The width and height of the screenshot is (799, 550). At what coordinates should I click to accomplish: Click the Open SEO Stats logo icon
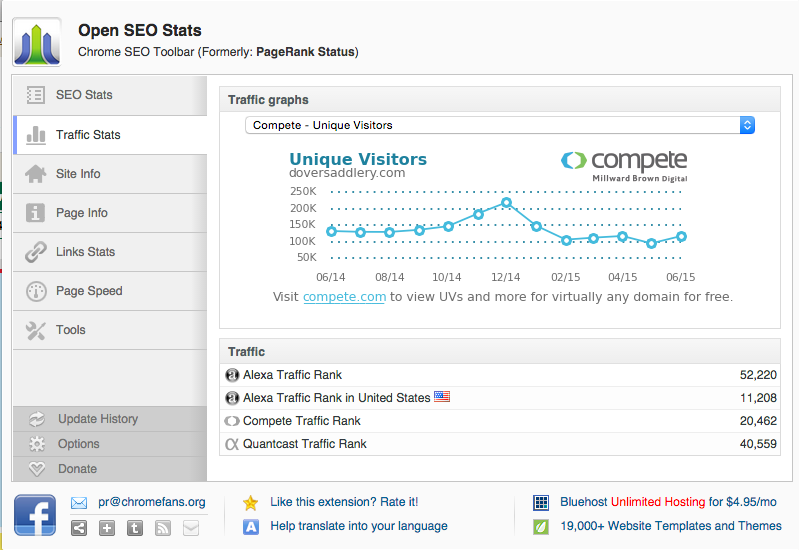(37, 42)
